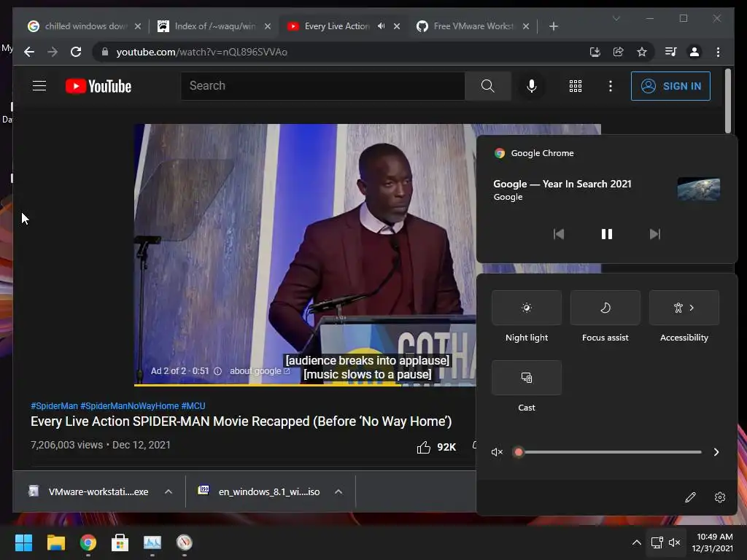The image size is (747, 560).
Task: Pause playback in media panel
Action: [606, 234]
